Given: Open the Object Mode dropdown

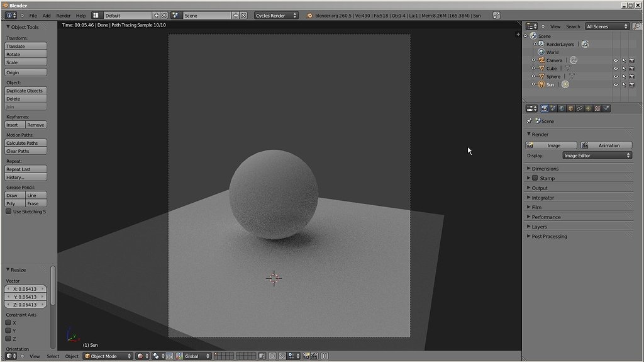Looking at the screenshot, I should pos(108,356).
